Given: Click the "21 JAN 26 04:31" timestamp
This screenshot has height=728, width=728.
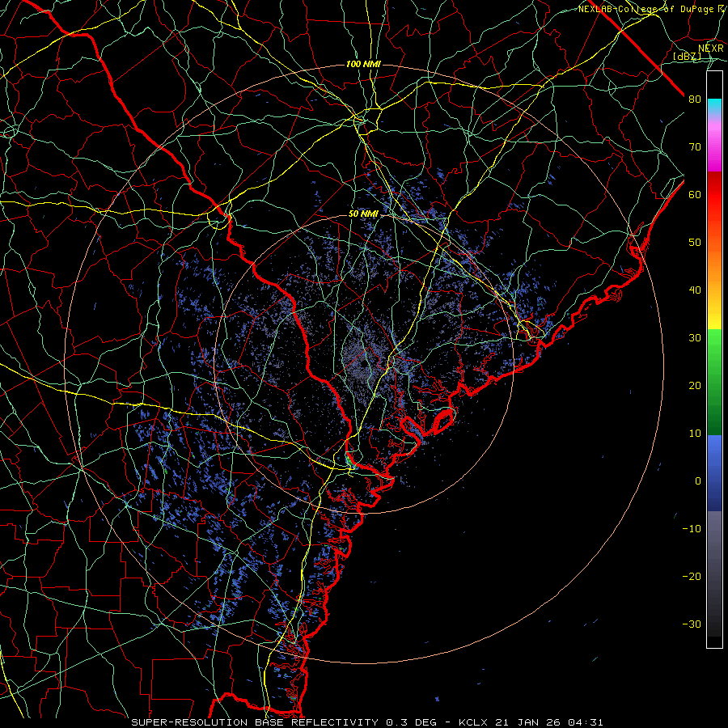Looking at the screenshot, I should [x=549, y=722].
